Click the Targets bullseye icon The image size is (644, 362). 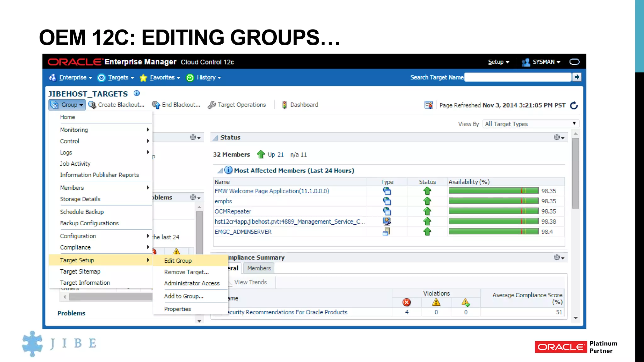point(101,78)
